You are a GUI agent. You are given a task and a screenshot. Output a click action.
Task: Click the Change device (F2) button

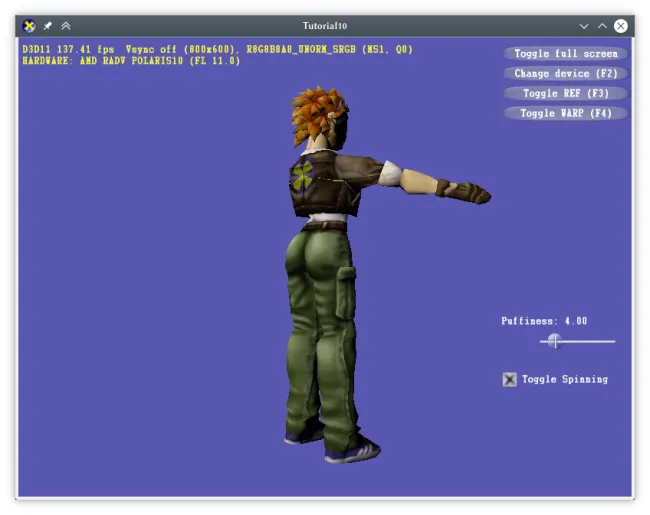566,73
